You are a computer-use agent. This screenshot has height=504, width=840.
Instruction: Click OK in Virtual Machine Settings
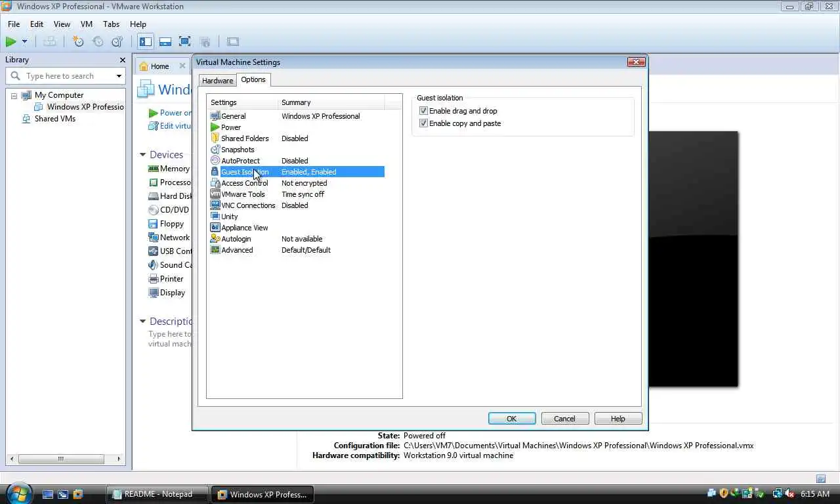(512, 419)
